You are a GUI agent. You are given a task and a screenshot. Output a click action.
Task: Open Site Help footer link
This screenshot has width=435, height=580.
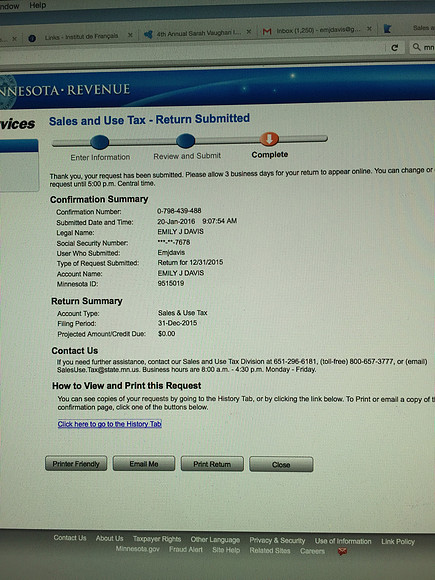click(226, 550)
